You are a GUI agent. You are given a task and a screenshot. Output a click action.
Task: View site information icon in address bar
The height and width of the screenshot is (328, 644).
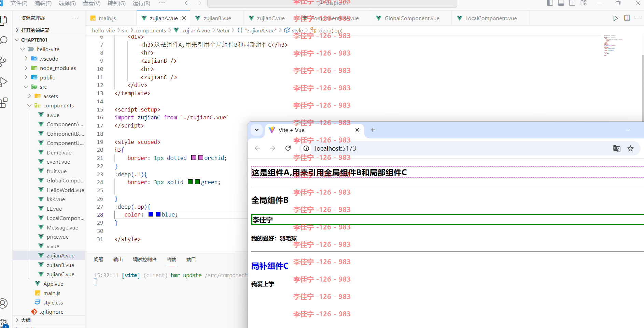pos(306,148)
